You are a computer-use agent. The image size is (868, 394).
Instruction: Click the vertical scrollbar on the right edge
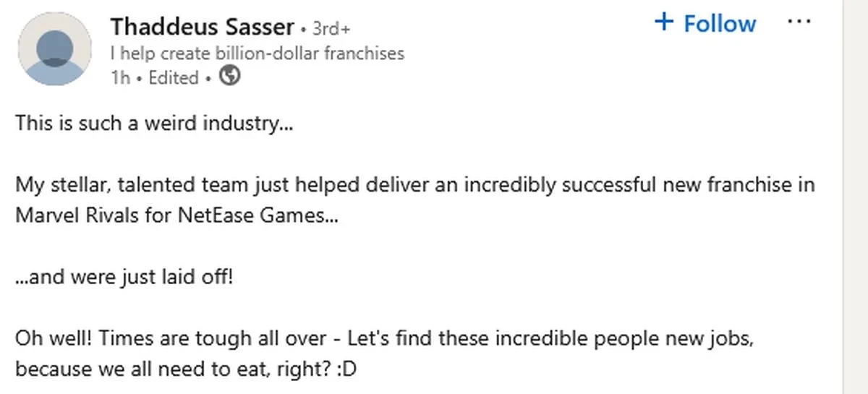pos(856,197)
